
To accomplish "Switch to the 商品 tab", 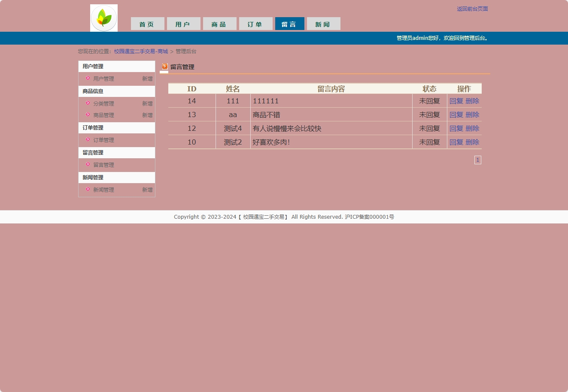I will (219, 24).
